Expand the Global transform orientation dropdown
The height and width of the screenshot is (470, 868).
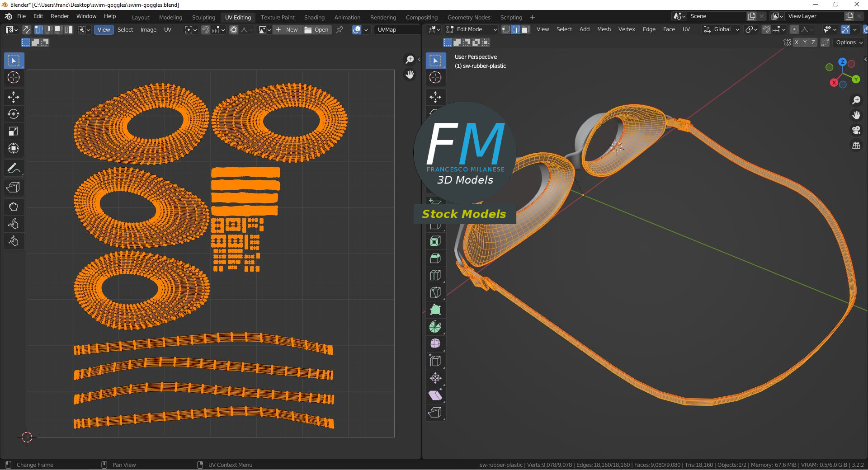point(722,29)
